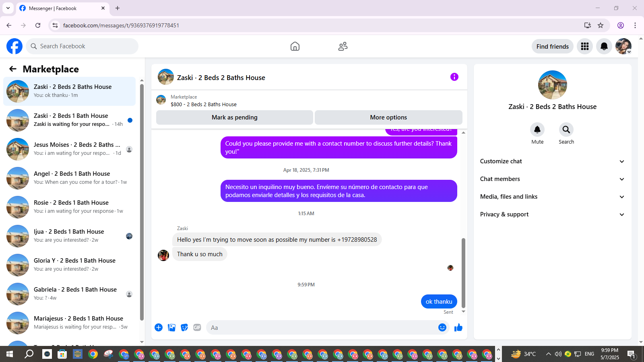Open the emoji picker
Screen dimensions: 644x362
click(x=442, y=327)
